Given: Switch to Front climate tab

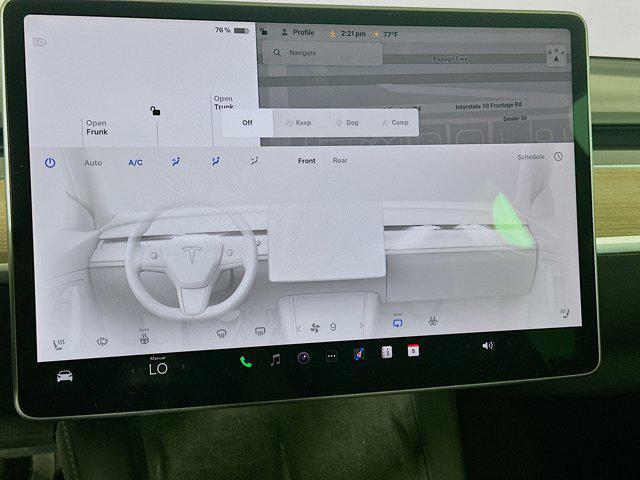Looking at the screenshot, I should point(307,161).
